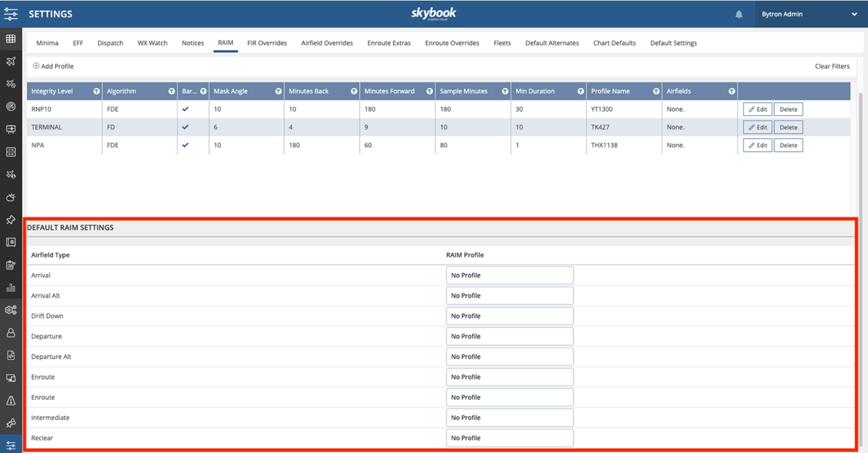868x453 pixels.
Task: Filter the Mask Angle column
Action: (x=278, y=91)
